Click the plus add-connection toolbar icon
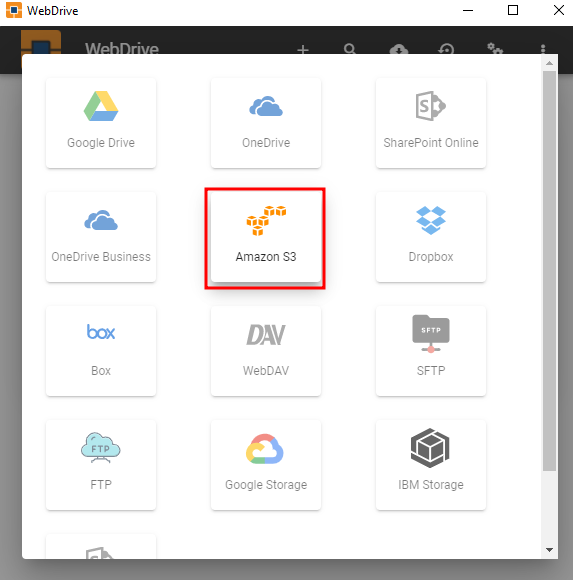573x580 pixels. [x=303, y=49]
